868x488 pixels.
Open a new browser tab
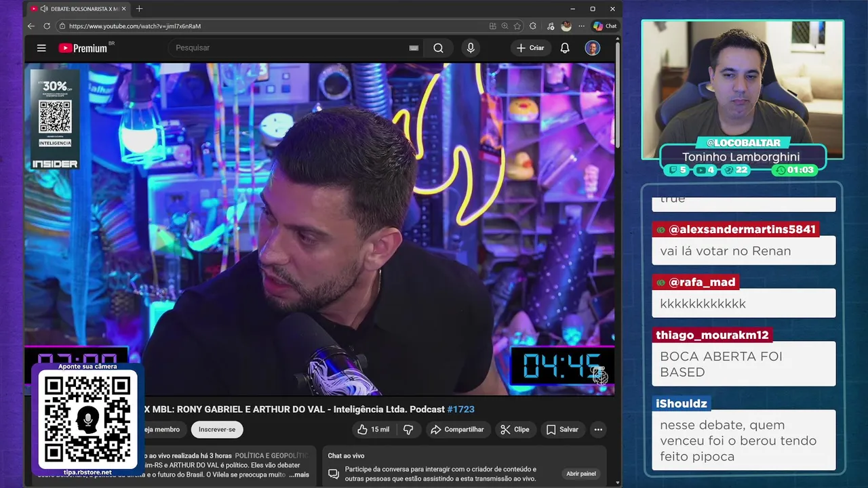[139, 9]
